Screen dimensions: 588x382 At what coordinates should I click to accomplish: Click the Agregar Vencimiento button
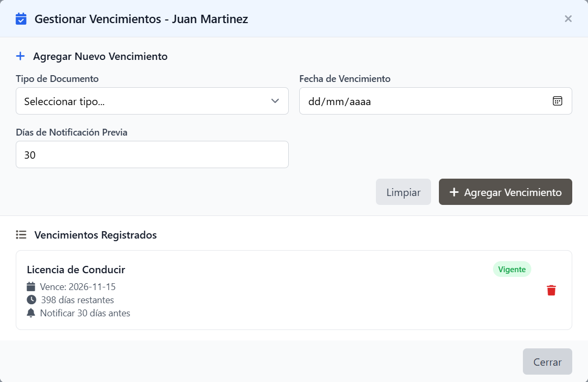point(506,192)
